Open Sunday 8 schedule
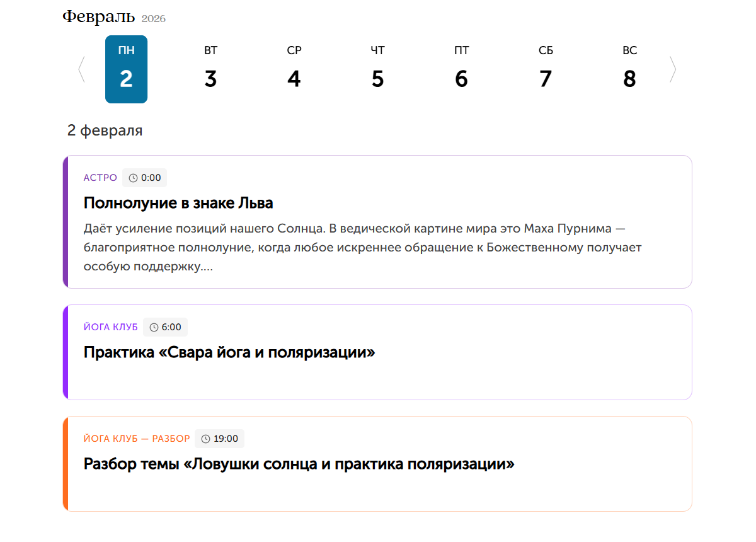 (x=629, y=69)
